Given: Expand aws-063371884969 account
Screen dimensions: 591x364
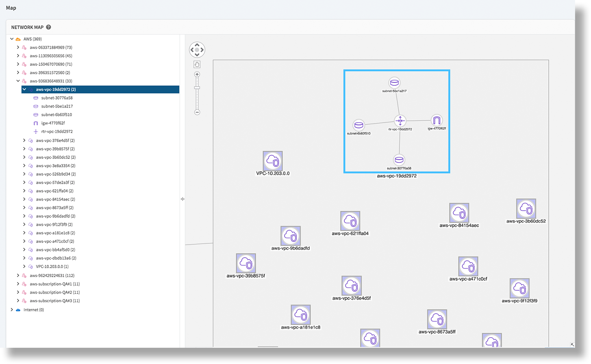Looking at the screenshot, I should (x=18, y=48).
